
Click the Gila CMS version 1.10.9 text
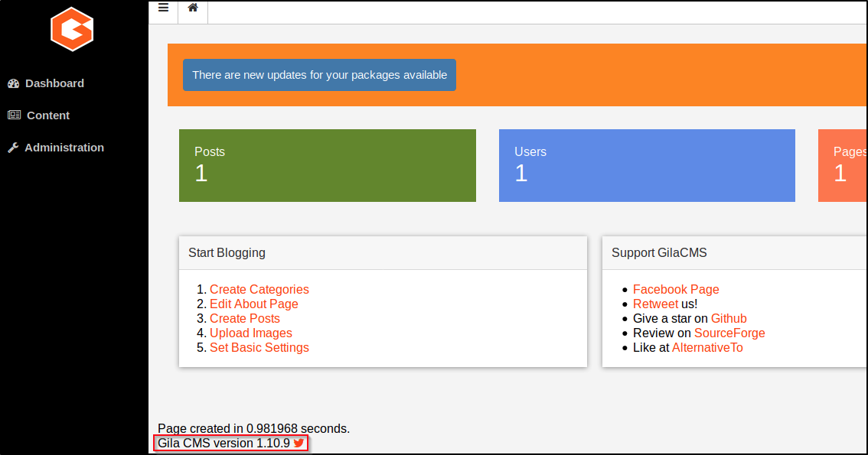pos(224,443)
